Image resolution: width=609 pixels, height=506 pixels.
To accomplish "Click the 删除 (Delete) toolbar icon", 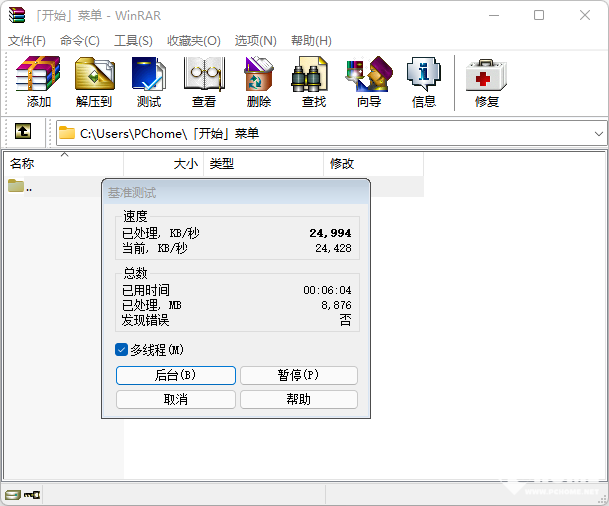I will pyautogui.click(x=259, y=82).
